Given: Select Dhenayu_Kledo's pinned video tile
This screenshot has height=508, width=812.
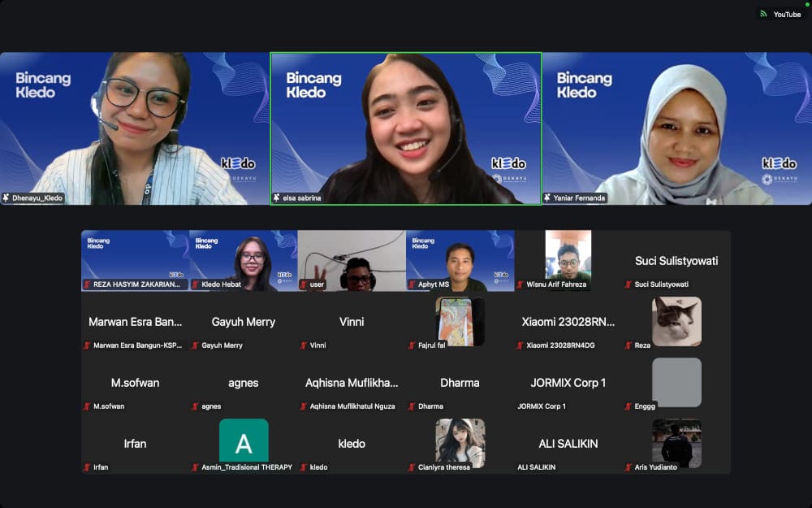Looking at the screenshot, I should [x=135, y=128].
